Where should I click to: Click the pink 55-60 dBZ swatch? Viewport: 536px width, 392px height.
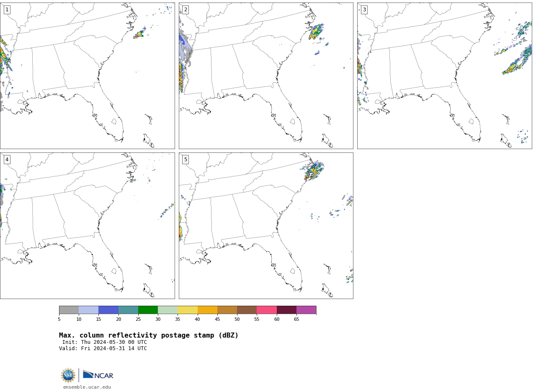(267, 310)
